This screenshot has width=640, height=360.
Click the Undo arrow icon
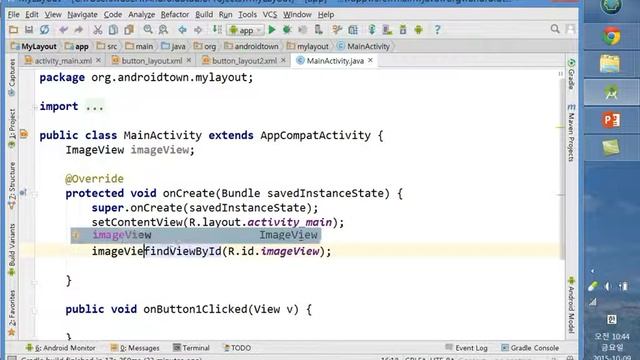tap(63, 30)
